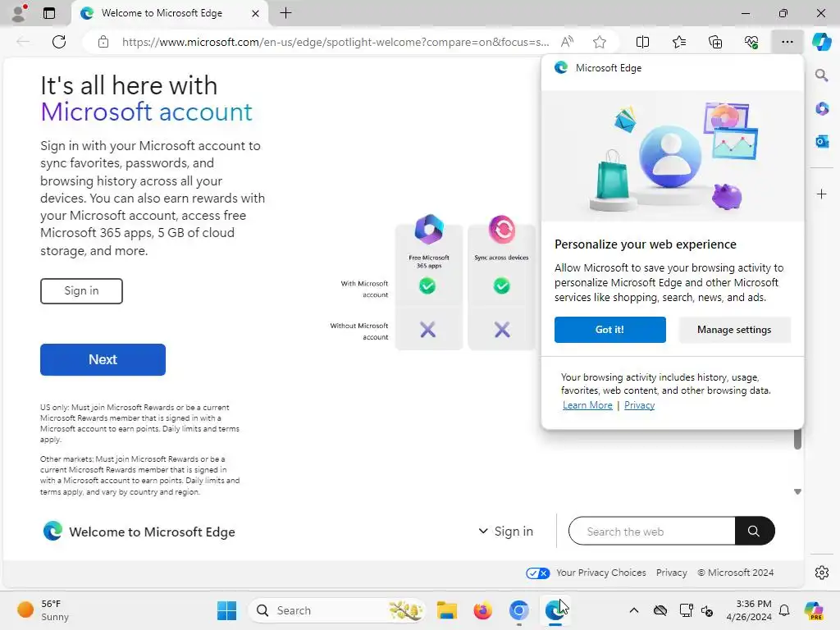The width and height of the screenshot is (840, 630).
Task: Open the notification bell in tray
Action: (x=783, y=610)
